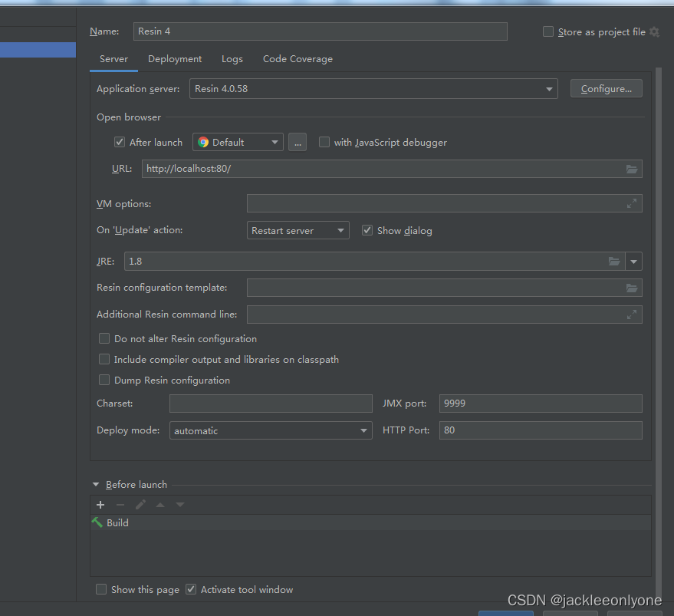
Task: Open the Application server dropdown
Action: pos(373,89)
